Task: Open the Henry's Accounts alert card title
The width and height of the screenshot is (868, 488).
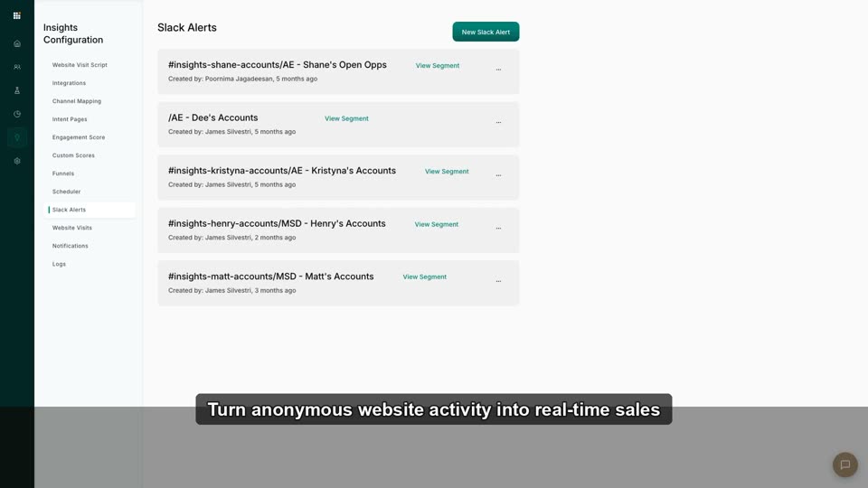Action: pos(277,223)
